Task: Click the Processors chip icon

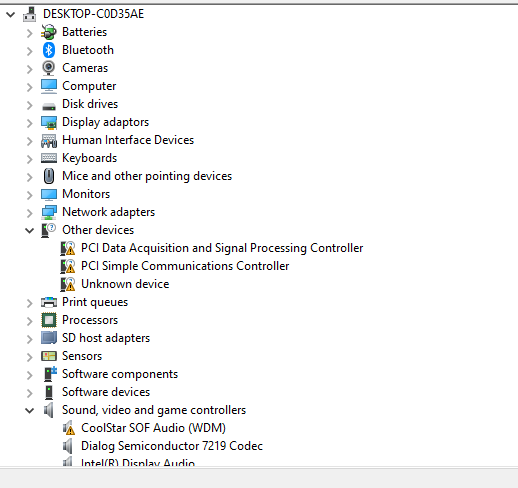Action: click(x=49, y=320)
